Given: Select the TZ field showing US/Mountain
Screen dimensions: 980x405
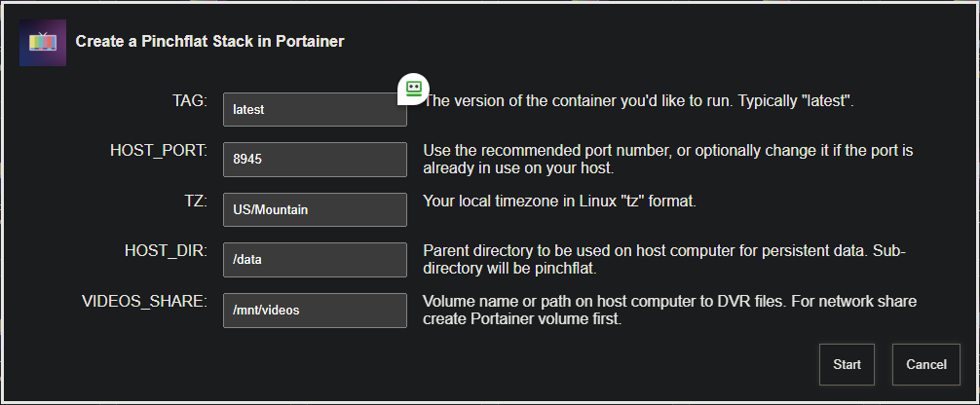Looking at the screenshot, I should point(314,209).
